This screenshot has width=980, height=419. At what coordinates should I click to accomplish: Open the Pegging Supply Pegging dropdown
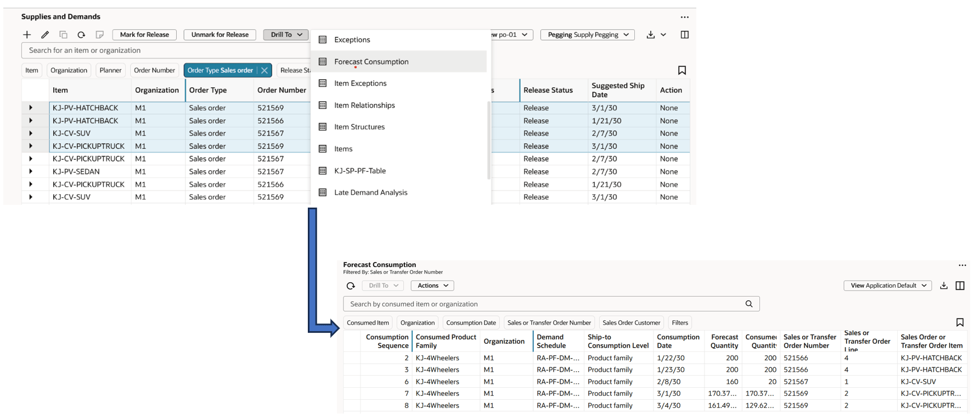588,35
